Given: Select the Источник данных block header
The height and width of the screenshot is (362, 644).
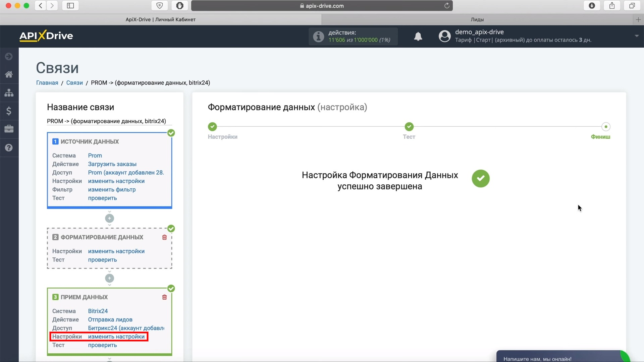Looking at the screenshot, I should [90, 141].
